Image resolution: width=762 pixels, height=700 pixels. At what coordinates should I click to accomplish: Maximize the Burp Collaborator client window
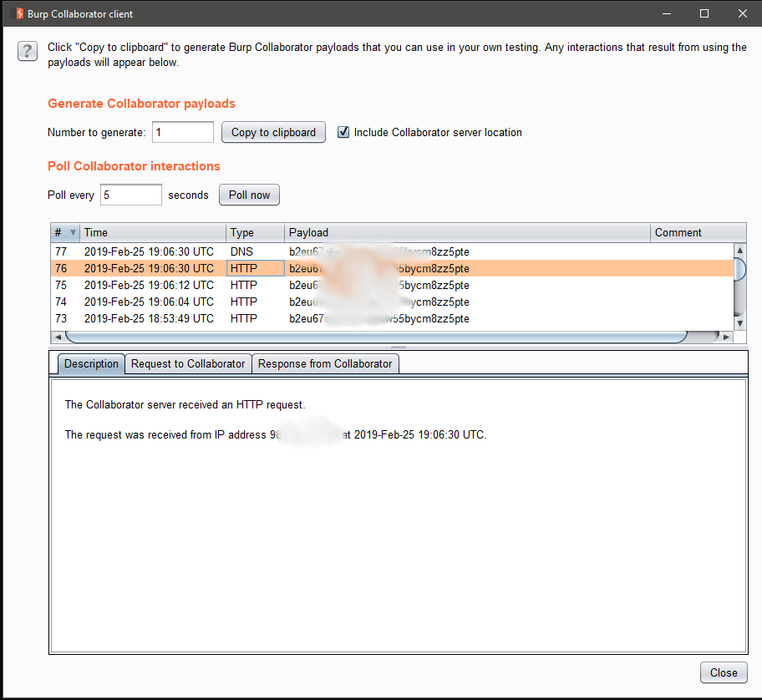704,13
